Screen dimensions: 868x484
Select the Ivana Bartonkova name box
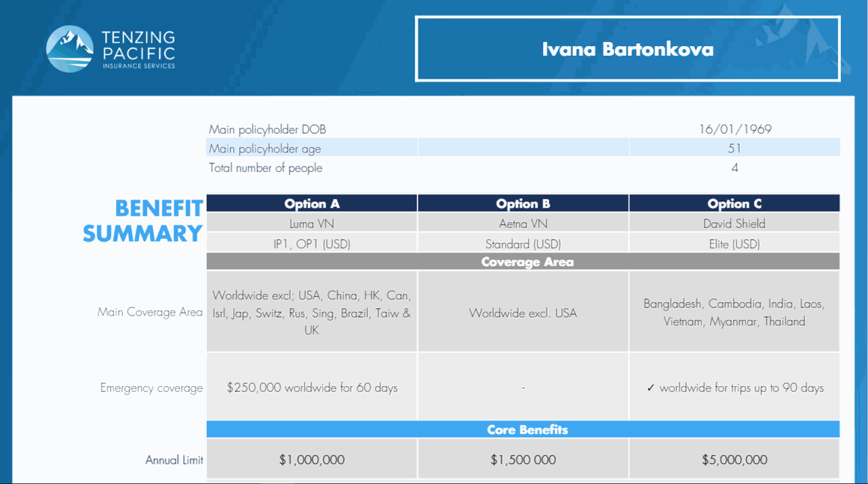[x=627, y=50]
